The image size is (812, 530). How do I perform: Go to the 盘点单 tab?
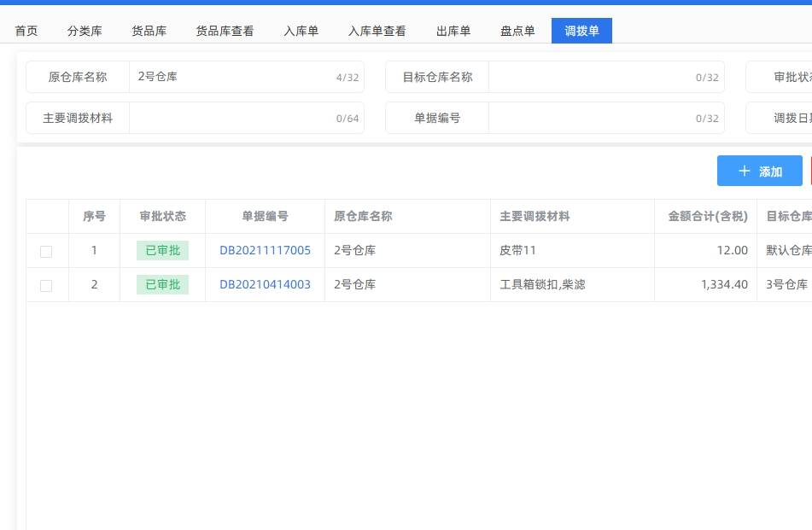[x=517, y=31]
